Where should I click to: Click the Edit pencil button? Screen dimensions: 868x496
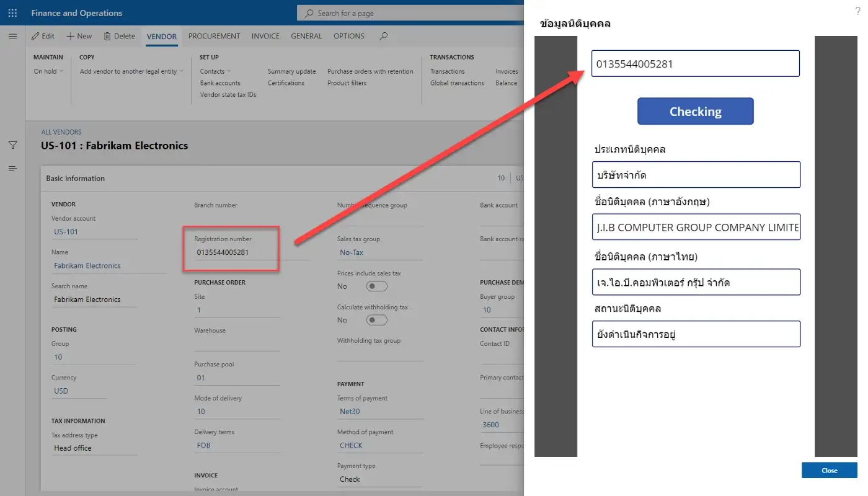point(43,37)
